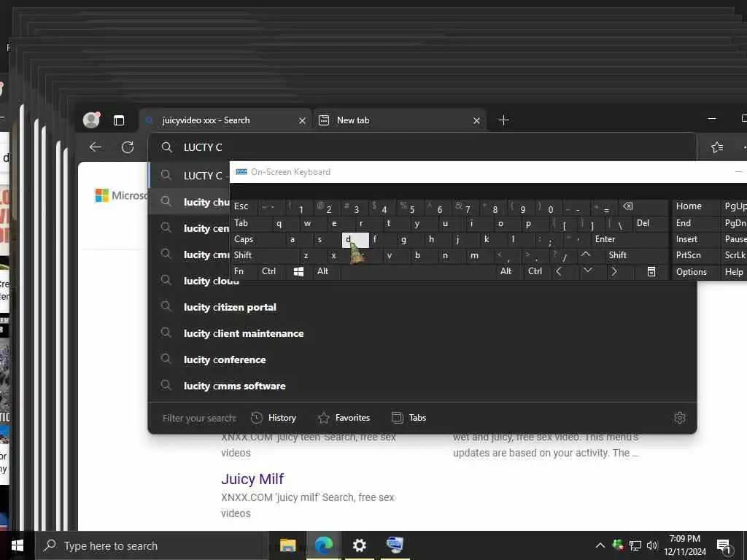
Task: Click the Enter key on On-Screen Keyboard
Action: (x=629, y=239)
